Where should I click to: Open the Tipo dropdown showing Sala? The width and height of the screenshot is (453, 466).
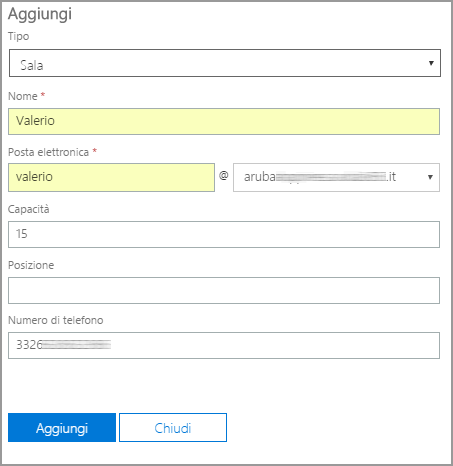coord(225,63)
